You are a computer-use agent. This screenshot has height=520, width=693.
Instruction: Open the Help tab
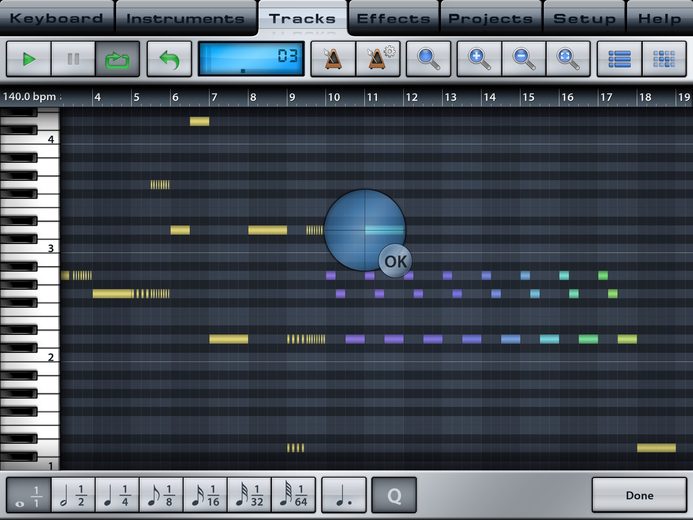[x=659, y=19]
